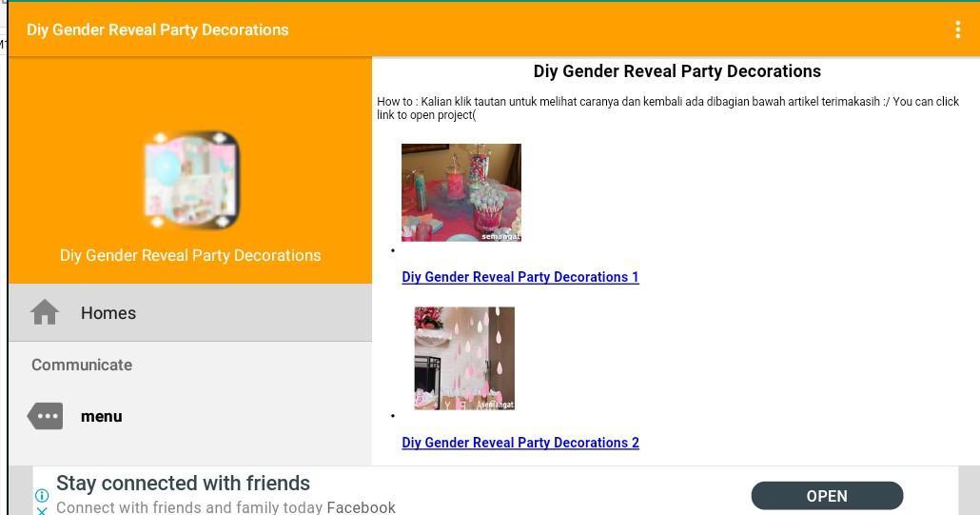Click the OPEN button in ad
This screenshot has width=980, height=515.
point(827,496)
